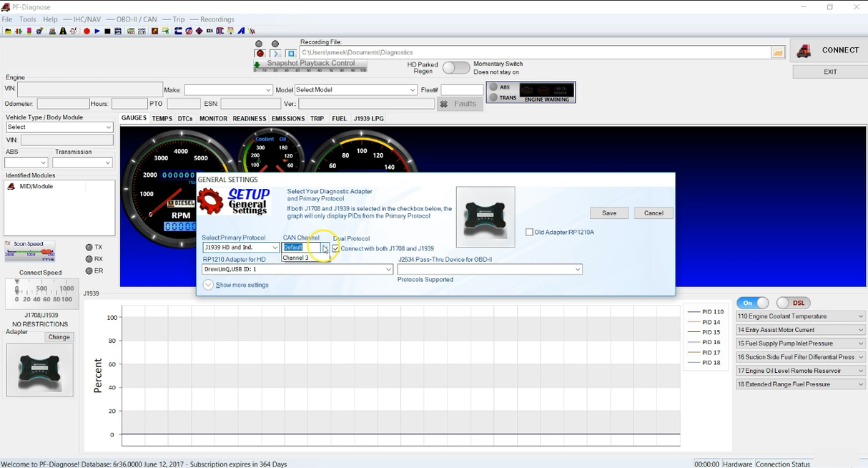Click the yellow open folder toolbar icon
This screenshot has height=468, width=868.
coord(8,31)
